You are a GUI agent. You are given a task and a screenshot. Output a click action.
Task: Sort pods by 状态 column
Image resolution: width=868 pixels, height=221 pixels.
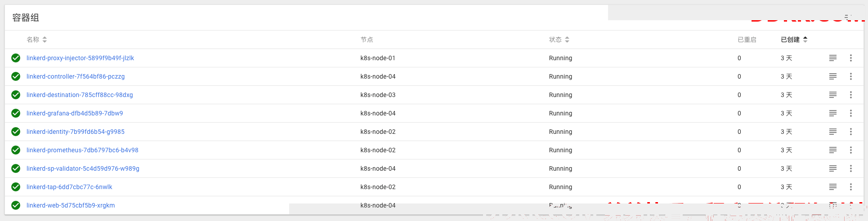[559, 40]
